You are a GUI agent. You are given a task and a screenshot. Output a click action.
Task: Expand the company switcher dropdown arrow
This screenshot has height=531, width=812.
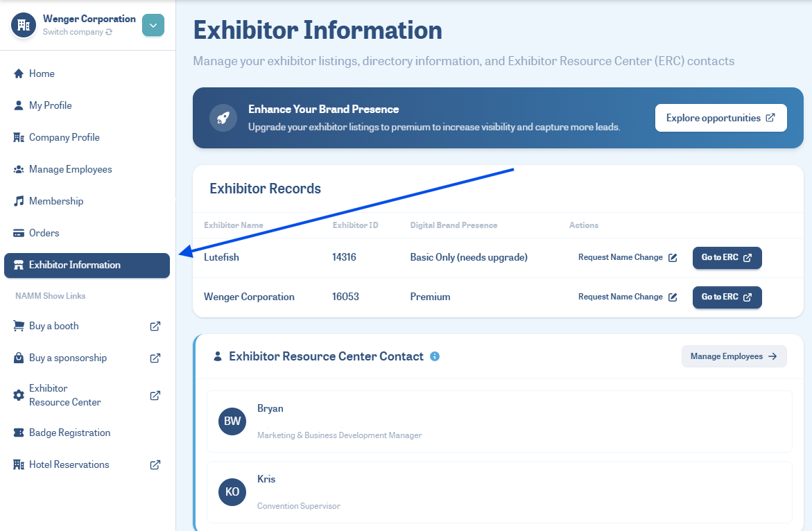(x=153, y=26)
